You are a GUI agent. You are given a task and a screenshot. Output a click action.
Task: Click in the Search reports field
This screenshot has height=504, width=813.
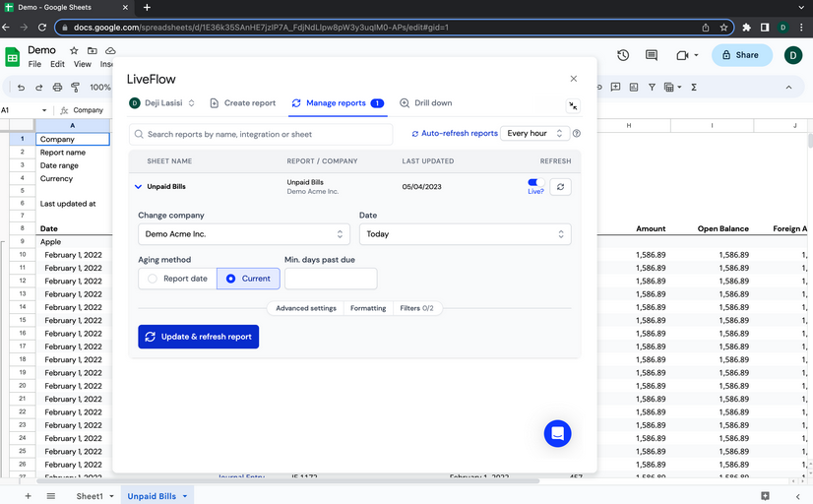[261, 134]
